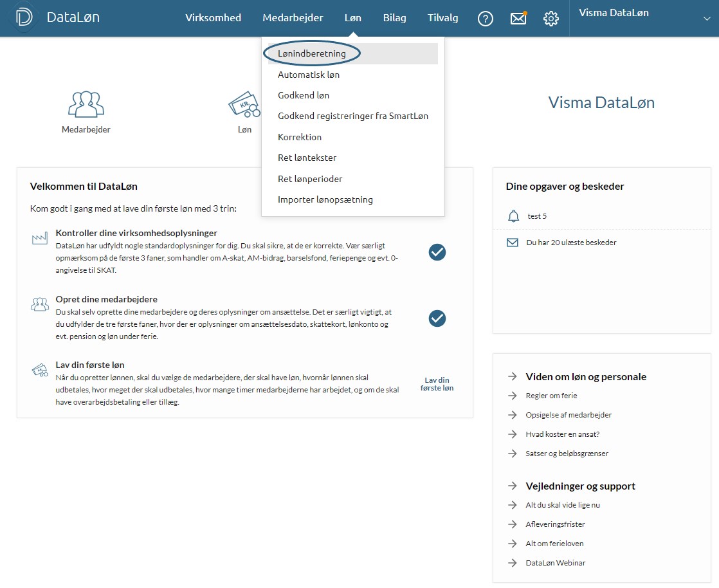Click the bell notification 'test 5'
The height and width of the screenshot is (588, 719).
[536, 216]
